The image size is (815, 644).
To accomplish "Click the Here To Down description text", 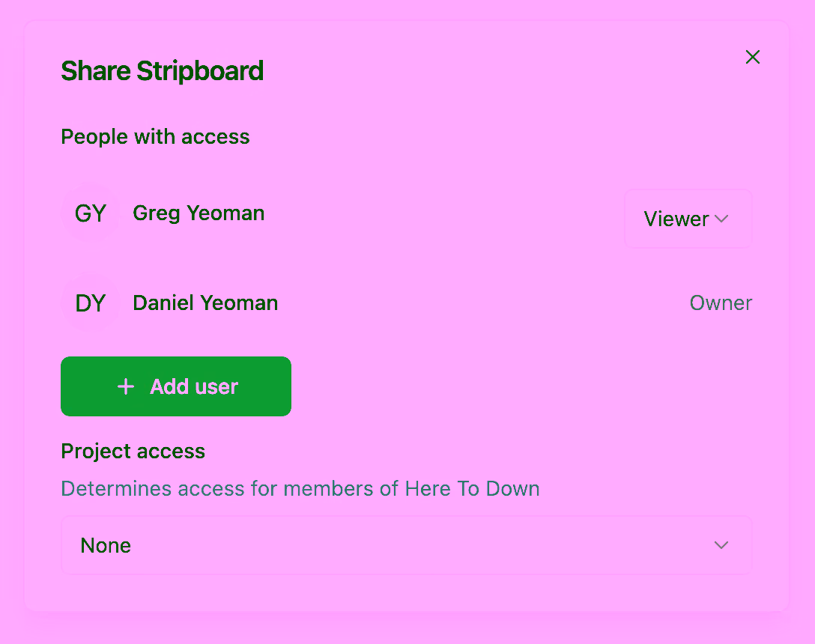I will (x=300, y=489).
